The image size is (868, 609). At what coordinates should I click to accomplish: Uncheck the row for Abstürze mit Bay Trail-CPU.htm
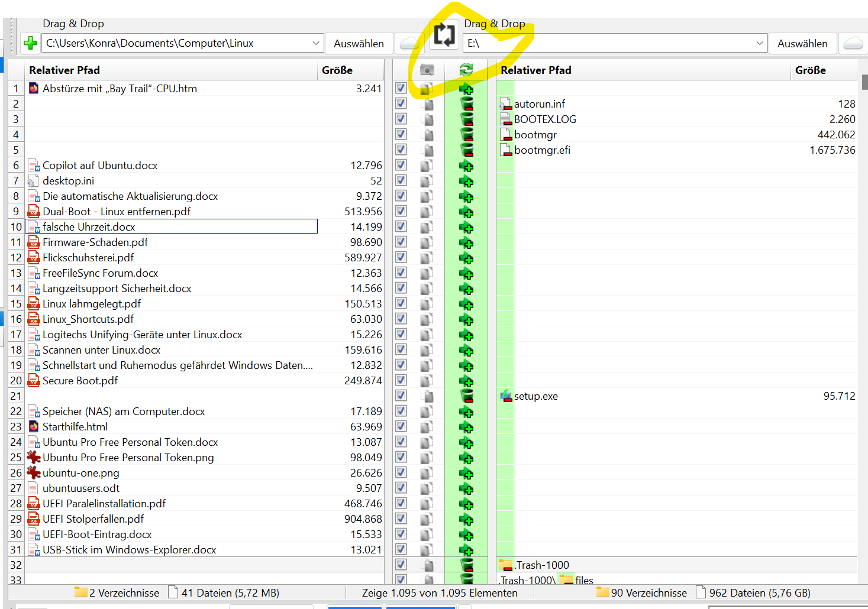401,88
